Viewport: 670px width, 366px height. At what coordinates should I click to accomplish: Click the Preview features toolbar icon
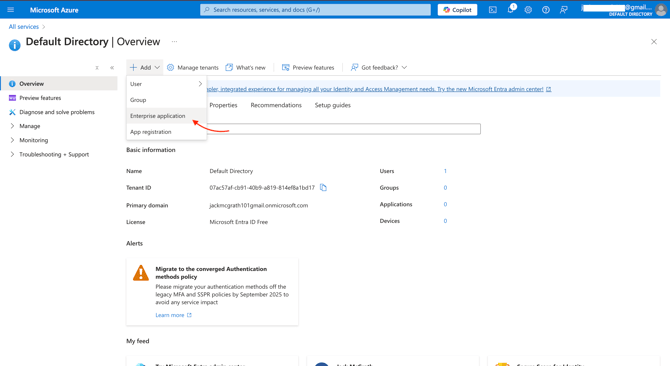coord(285,67)
